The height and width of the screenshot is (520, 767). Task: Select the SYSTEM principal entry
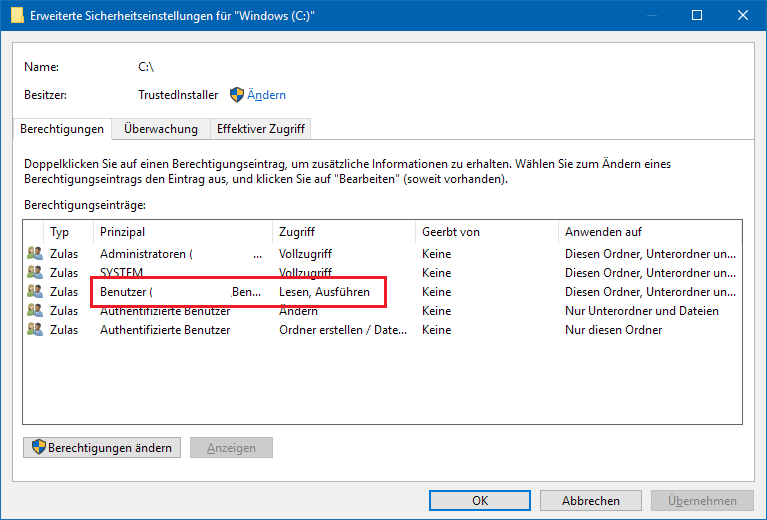(x=121, y=272)
